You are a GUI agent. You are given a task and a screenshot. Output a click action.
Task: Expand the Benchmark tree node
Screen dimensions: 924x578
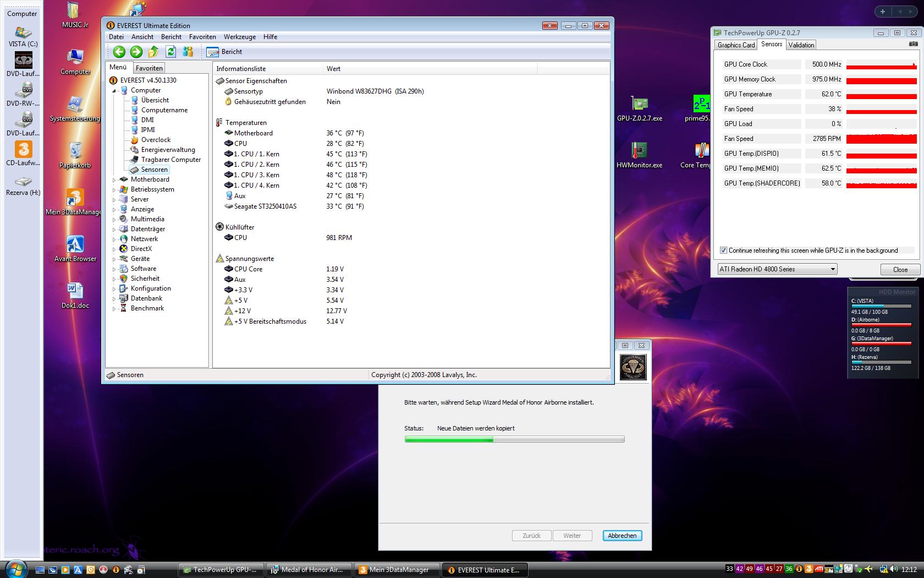[114, 308]
